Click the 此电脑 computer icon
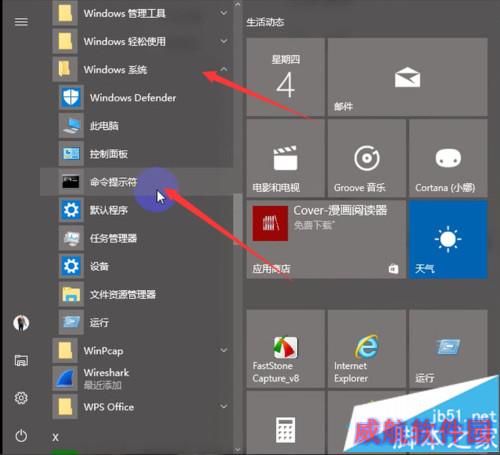This screenshot has width=500, height=455. 71,126
